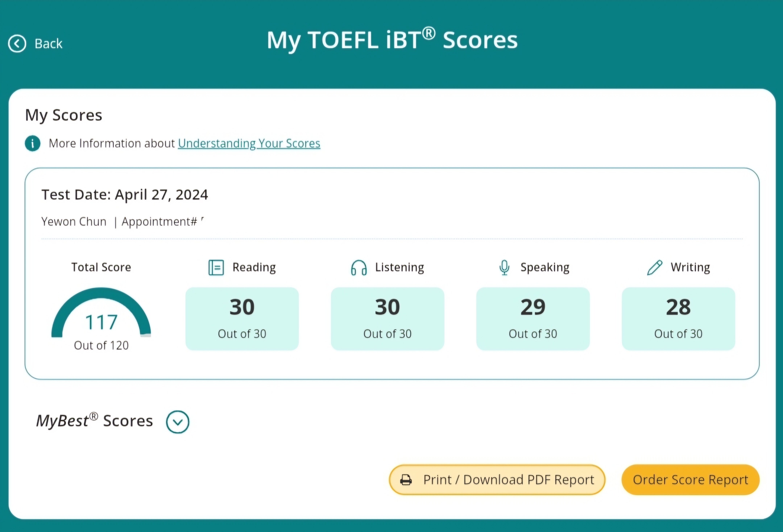Click the Appointment# label
Viewport: 783px width, 532px height.
coord(159,222)
